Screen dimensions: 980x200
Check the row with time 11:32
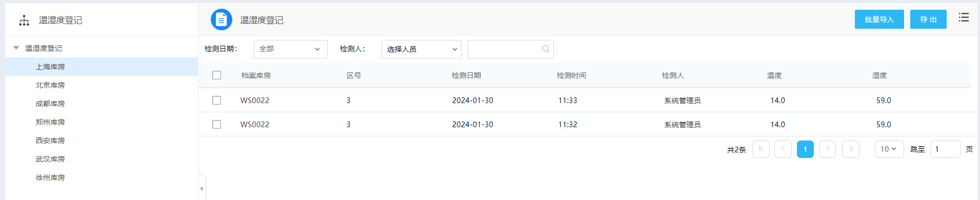(x=217, y=124)
